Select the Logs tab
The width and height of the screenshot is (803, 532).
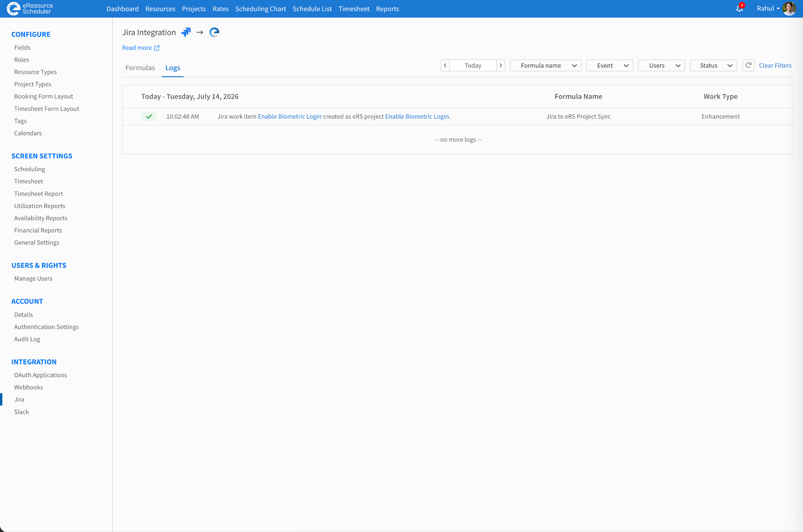173,68
